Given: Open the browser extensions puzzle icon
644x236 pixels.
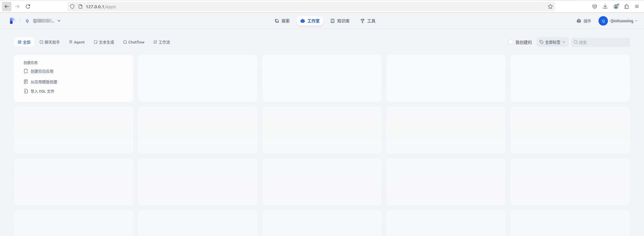Looking at the screenshot, I should click(626, 6).
